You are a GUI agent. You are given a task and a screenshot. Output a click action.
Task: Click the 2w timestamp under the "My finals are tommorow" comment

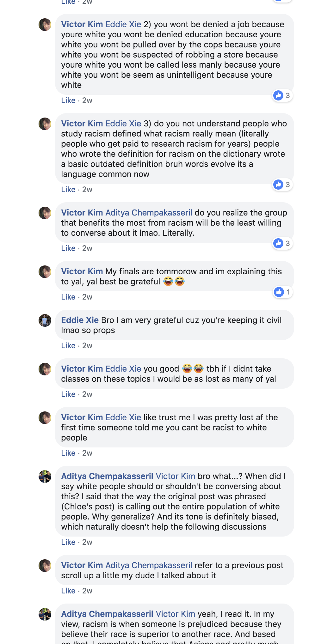87,297
